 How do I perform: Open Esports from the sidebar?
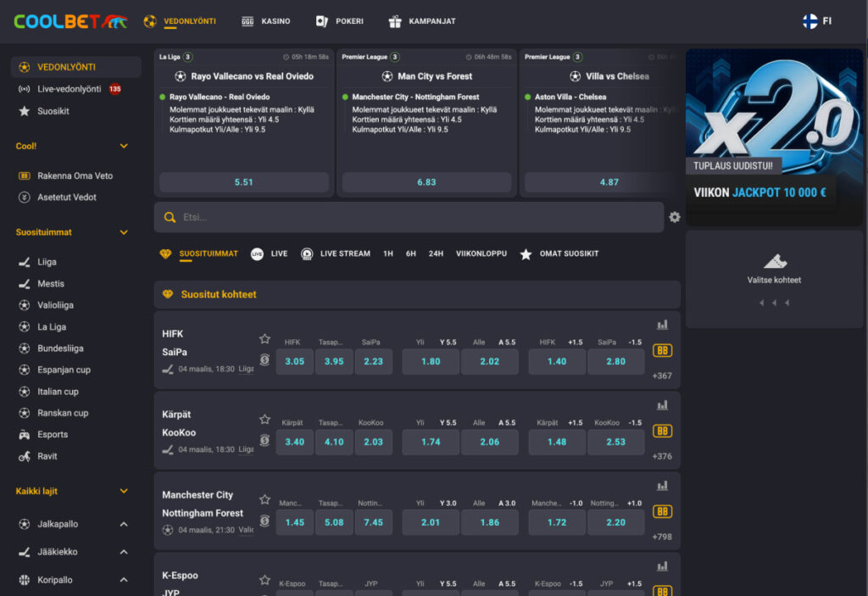click(53, 435)
